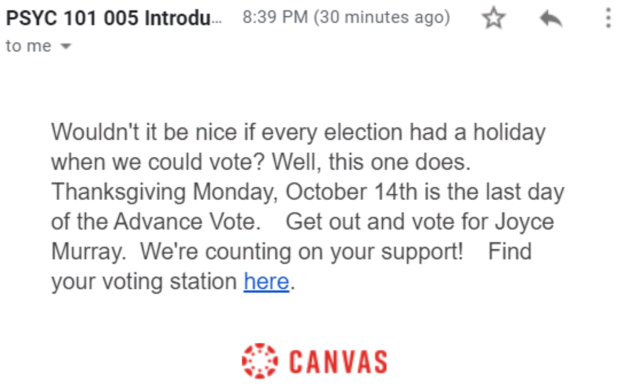Click the CANVAS wordmark text

(338, 362)
